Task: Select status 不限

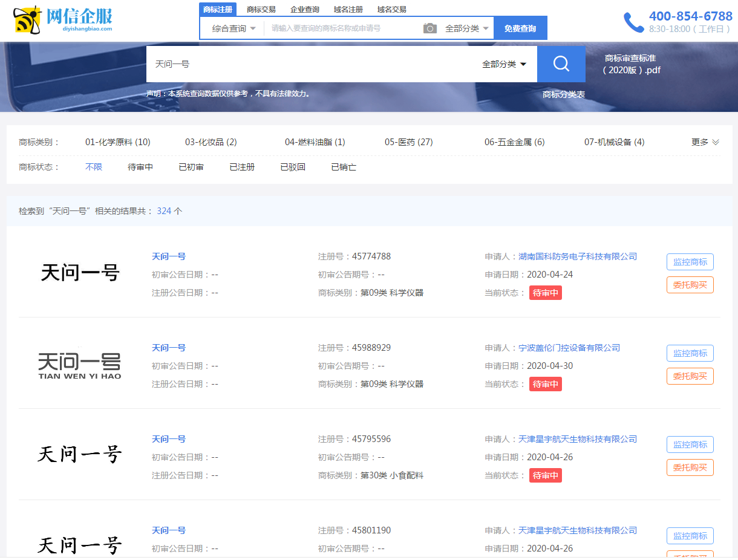Action: 94,167
